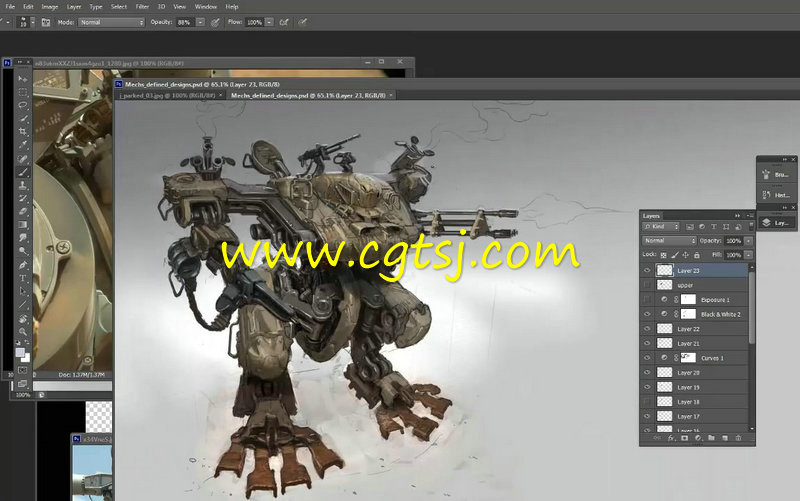800x501 pixels.
Task: Show the Exposure 1 layer
Action: (x=647, y=300)
